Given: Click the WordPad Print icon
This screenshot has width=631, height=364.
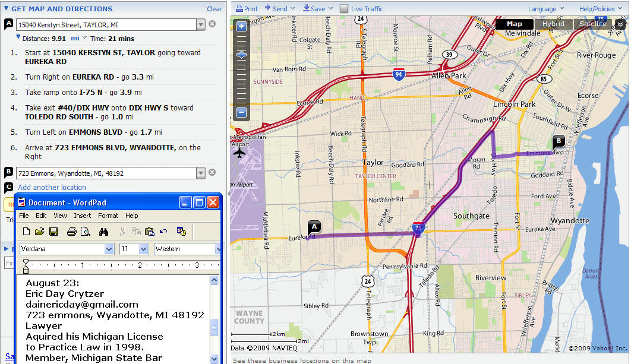Looking at the screenshot, I should pos(71,232).
